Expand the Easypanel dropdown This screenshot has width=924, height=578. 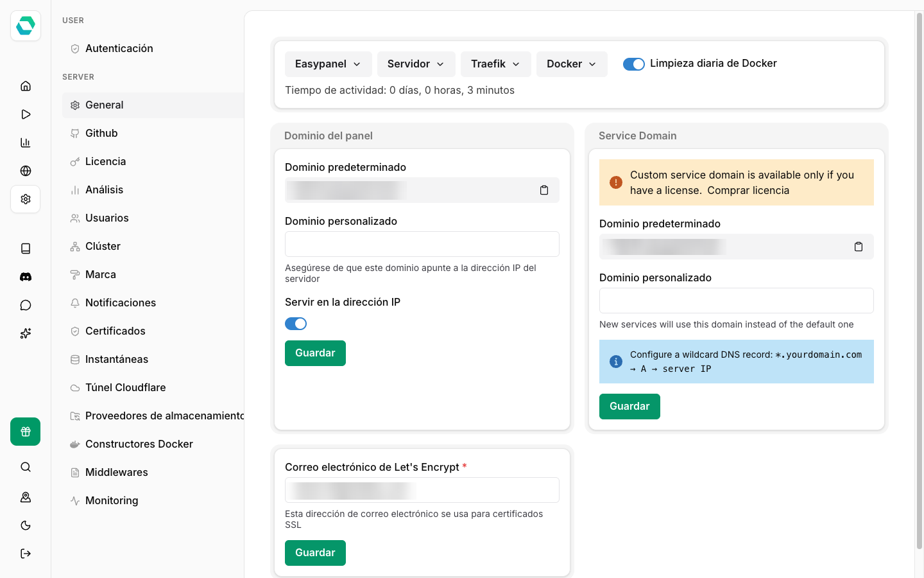pos(329,64)
